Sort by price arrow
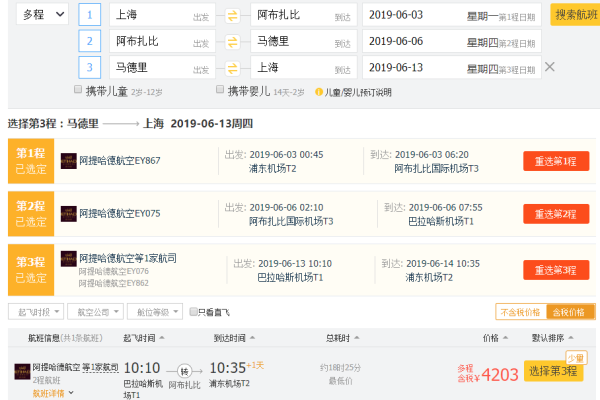600x400 pixels. [x=505, y=338]
